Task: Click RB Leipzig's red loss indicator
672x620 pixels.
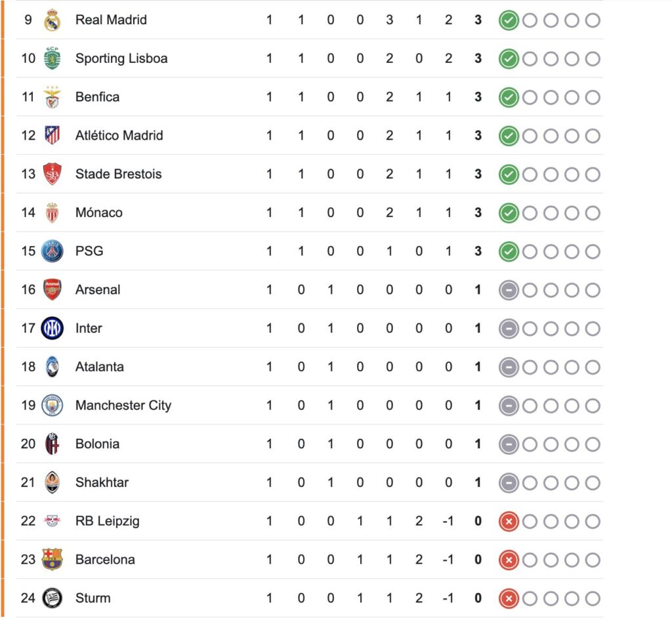Action: coord(509,522)
